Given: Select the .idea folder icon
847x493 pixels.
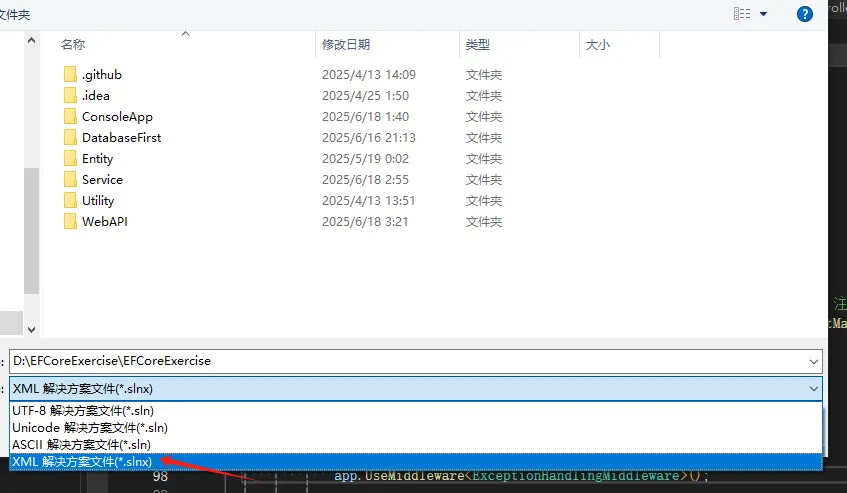Looking at the screenshot, I should tap(70, 96).
